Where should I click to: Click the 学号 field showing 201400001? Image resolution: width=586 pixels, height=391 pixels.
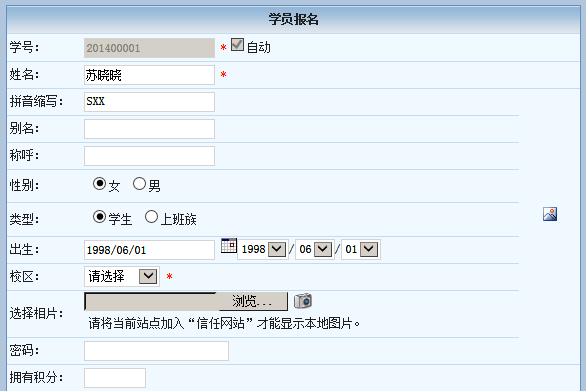click(149, 48)
